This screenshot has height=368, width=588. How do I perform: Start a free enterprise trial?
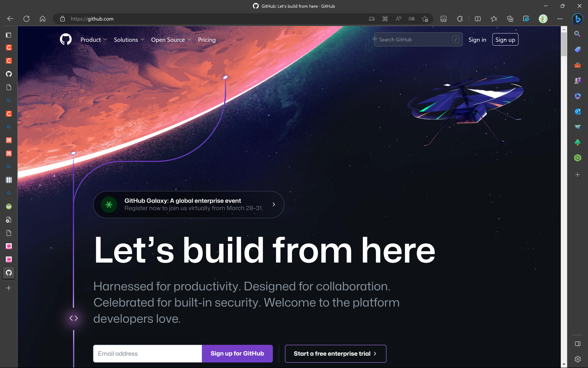point(335,353)
